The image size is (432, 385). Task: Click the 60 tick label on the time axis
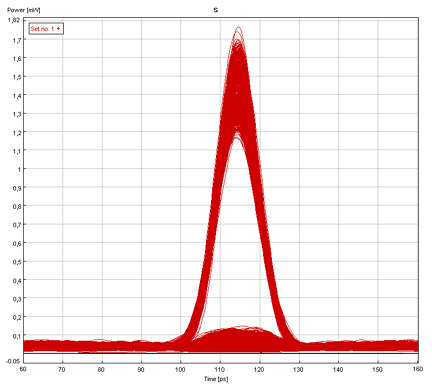point(23,369)
